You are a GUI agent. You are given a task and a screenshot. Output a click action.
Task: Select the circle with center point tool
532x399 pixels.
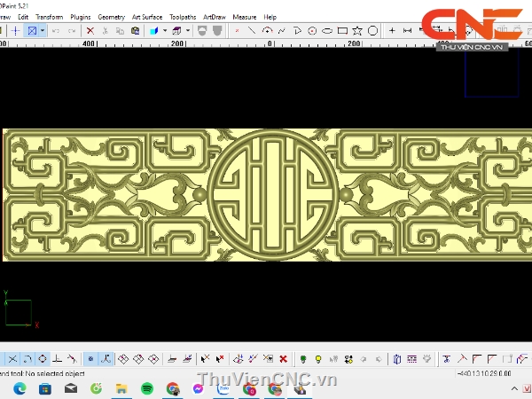click(x=312, y=31)
